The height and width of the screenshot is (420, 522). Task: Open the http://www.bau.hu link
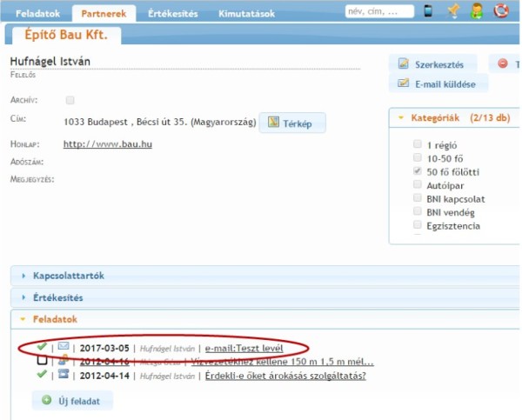coord(108,143)
